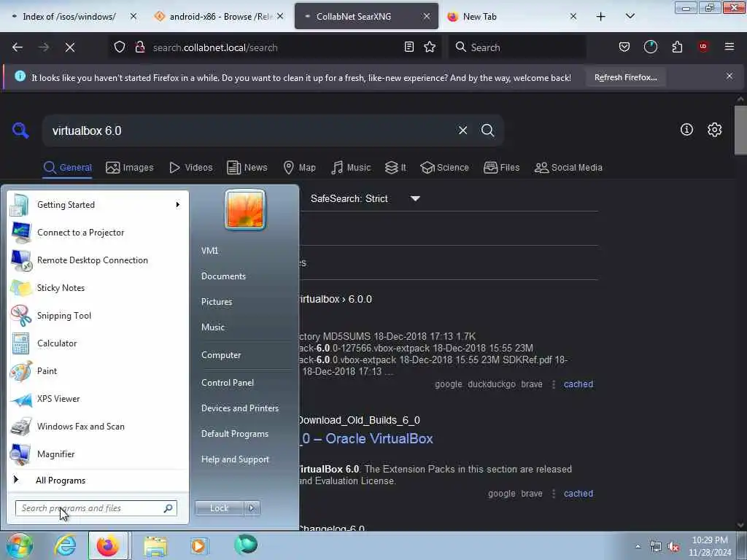Open the muted volume tray icon
747x560 pixels.
673,547
